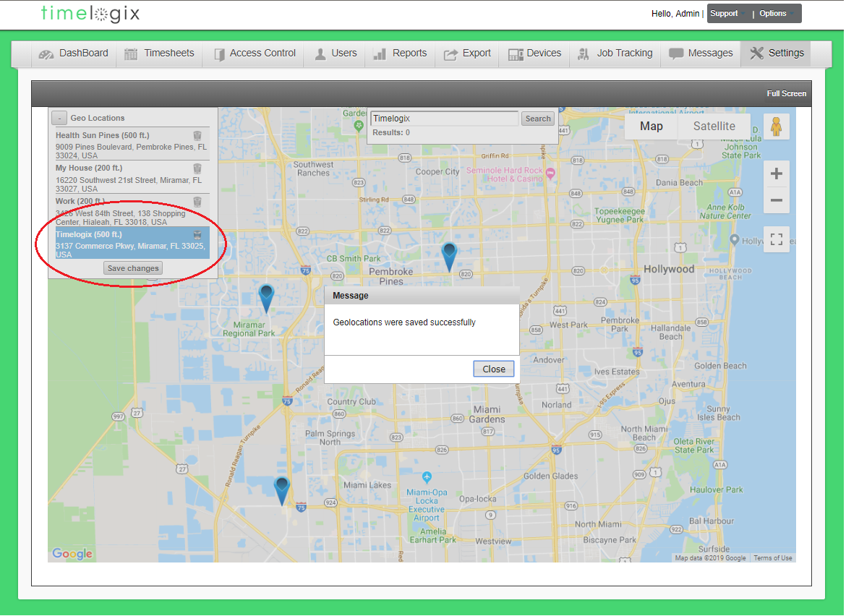Toggle map fullscreen view icon
Viewport: 846px width, 616px height.
pos(777,239)
